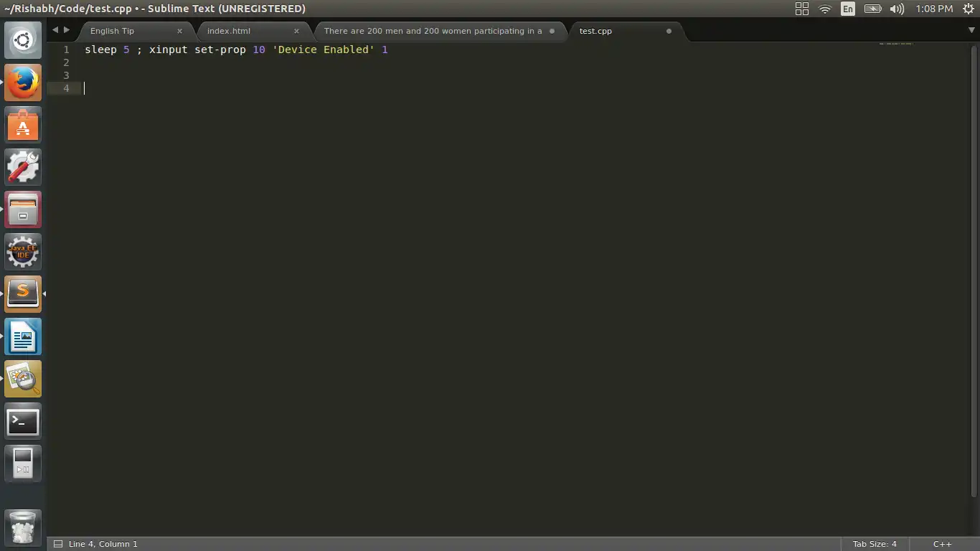The height and width of the screenshot is (551, 980).
Task: Open the battery status indicator
Action: (872, 9)
